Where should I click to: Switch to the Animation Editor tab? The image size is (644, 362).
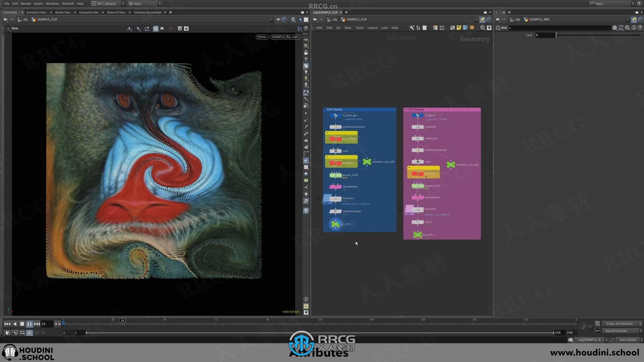coord(37,12)
